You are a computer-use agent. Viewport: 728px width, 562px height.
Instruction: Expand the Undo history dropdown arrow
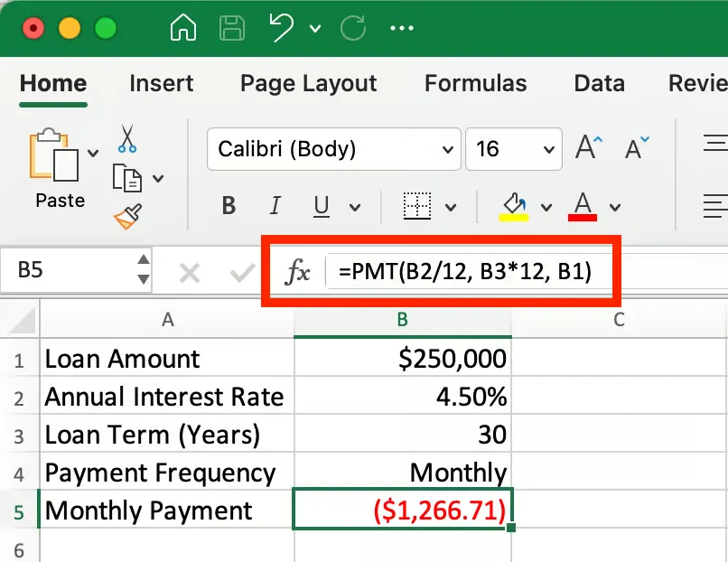[x=314, y=29]
